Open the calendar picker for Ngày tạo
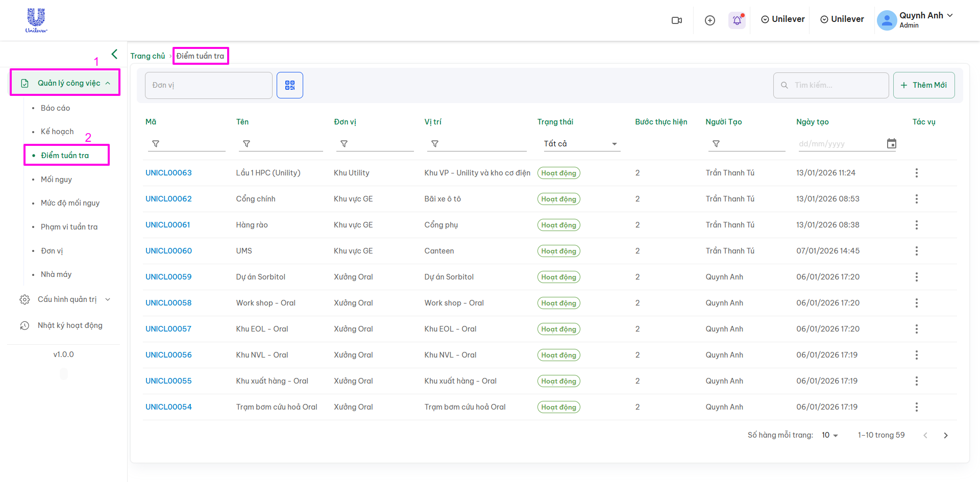980x482 pixels. pyautogui.click(x=891, y=144)
